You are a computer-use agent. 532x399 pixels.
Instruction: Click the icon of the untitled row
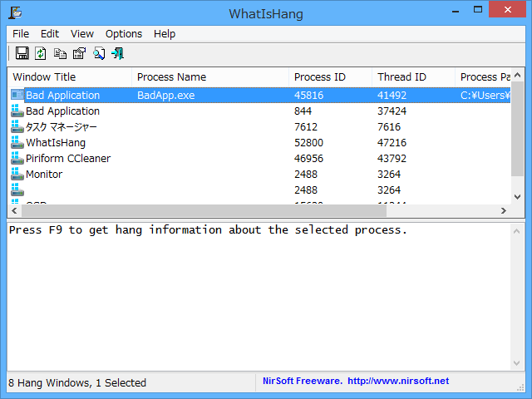click(x=17, y=190)
